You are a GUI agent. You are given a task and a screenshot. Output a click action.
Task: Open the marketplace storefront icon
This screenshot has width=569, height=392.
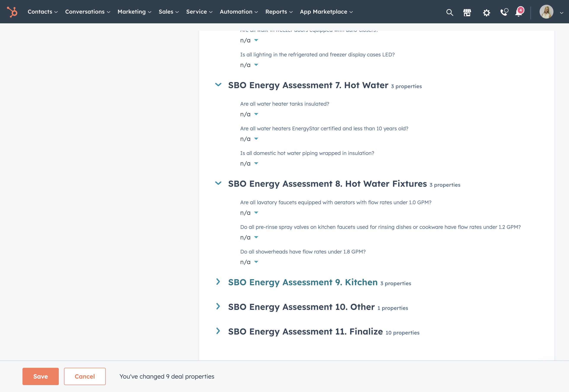467,12
